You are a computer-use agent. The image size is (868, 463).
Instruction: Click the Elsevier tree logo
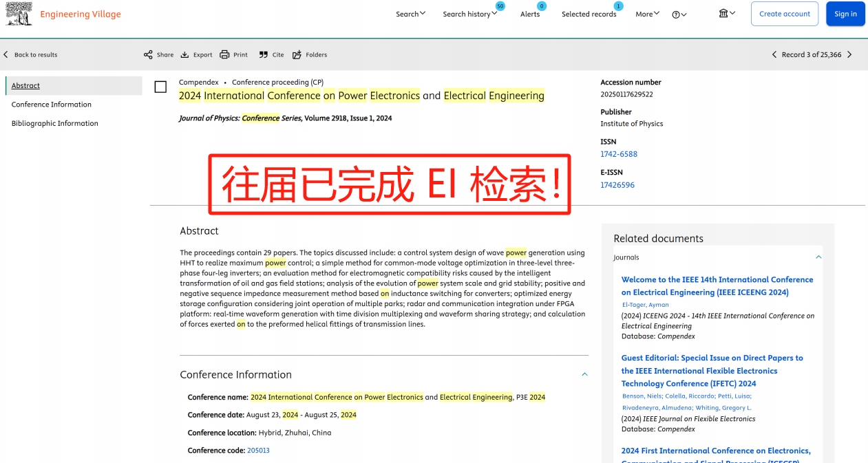pyautogui.click(x=19, y=14)
